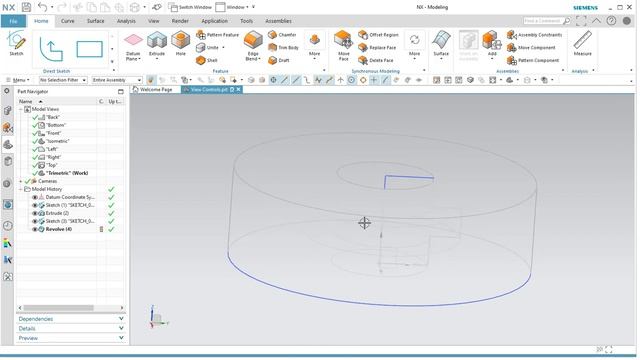Toggle the checkmark next to "Top" view
Image resolution: width=640 pixels, height=360 pixels.
35,165
